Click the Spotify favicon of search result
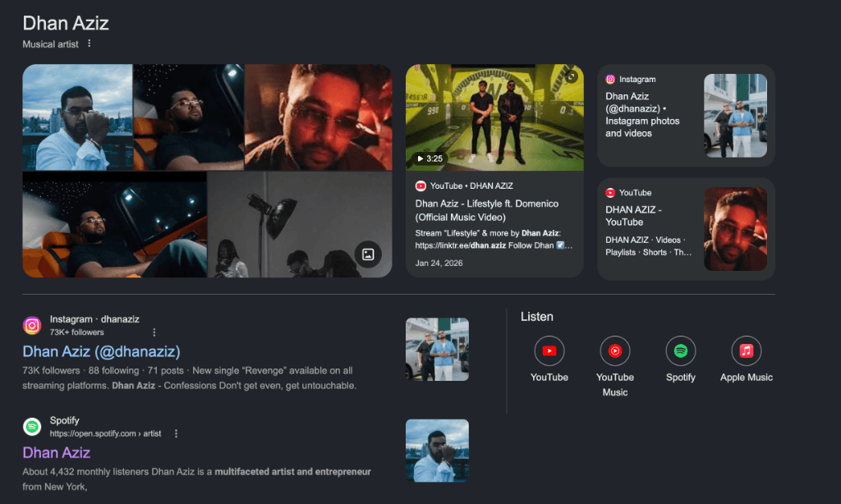Screen dimensions: 841x504 (32, 427)
